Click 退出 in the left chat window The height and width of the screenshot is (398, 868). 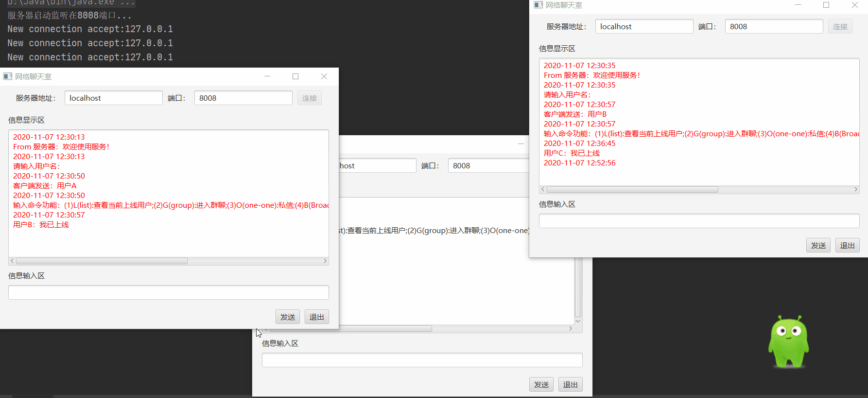(317, 317)
